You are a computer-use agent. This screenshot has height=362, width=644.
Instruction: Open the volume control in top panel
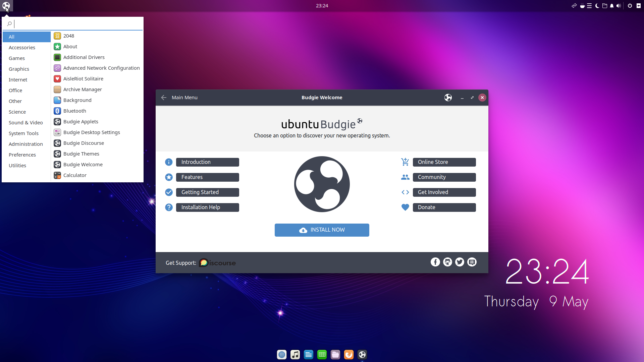tap(619, 6)
